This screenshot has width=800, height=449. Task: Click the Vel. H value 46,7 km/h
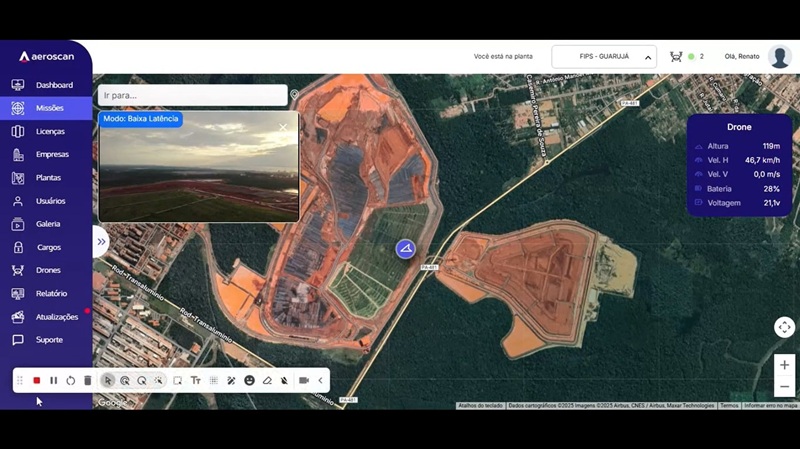[x=762, y=160]
